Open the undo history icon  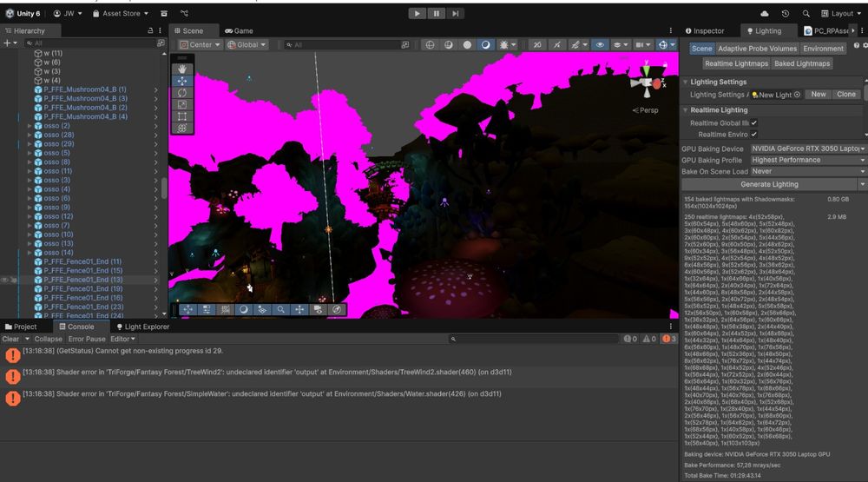coord(785,13)
